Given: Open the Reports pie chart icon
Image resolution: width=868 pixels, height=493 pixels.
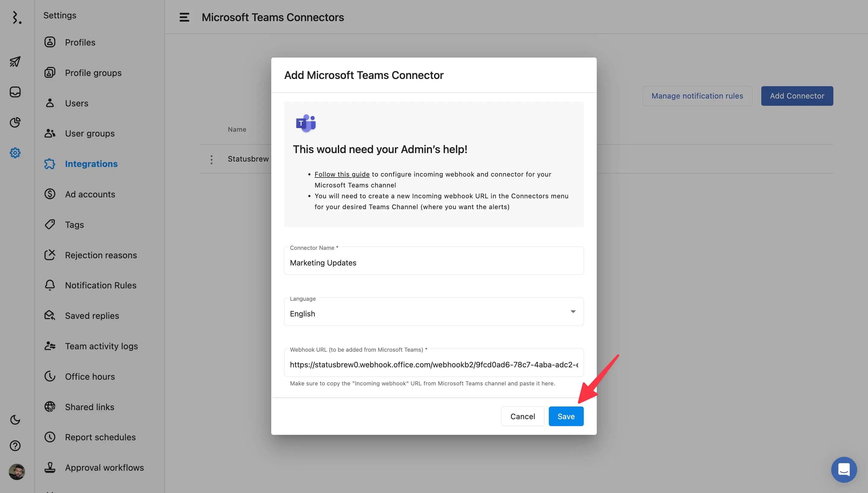Looking at the screenshot, I should coord(15,122).
